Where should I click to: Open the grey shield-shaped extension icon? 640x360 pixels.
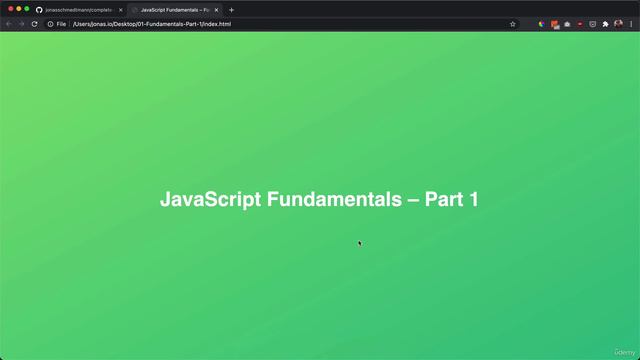coord(593,24)
